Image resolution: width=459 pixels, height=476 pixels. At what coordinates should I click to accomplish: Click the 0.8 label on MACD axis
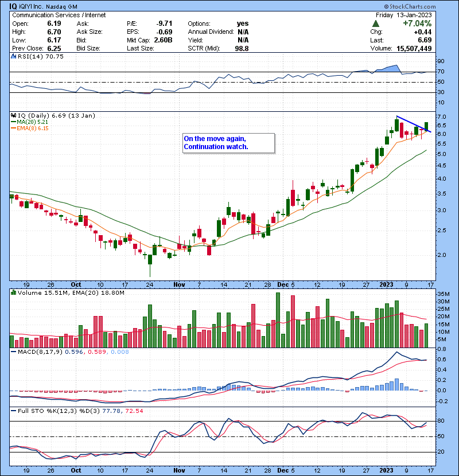[x=442, y=349]
